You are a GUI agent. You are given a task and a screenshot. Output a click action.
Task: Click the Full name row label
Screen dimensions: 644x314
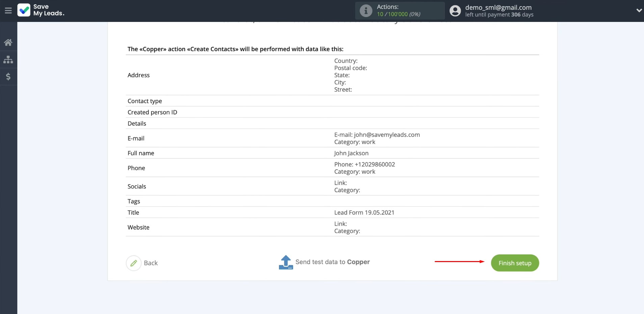pos(141,153)
